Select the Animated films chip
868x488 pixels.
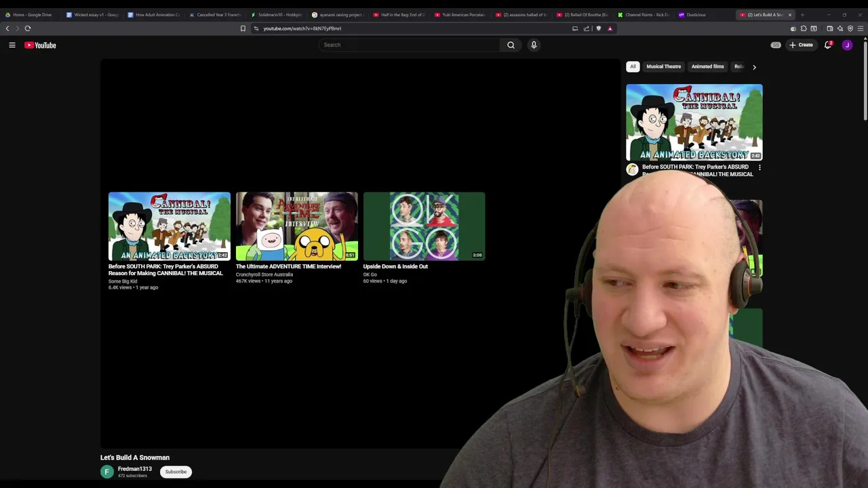point(707,66)
